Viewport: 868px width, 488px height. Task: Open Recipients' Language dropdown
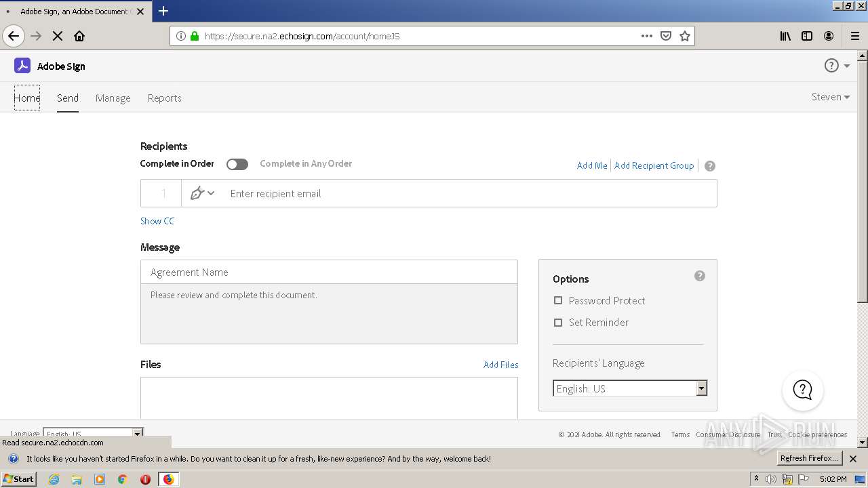click(630, 388)
